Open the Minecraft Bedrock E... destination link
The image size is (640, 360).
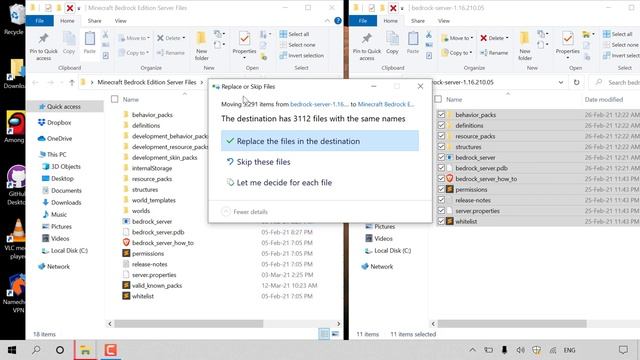pyautogui.click(x=386, y=104)
